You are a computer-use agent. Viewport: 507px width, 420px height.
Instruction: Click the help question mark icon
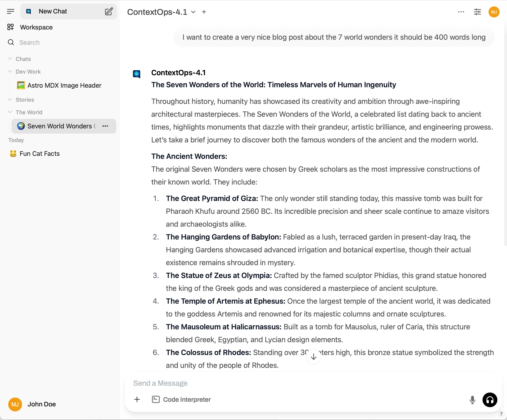coord(501,414)
